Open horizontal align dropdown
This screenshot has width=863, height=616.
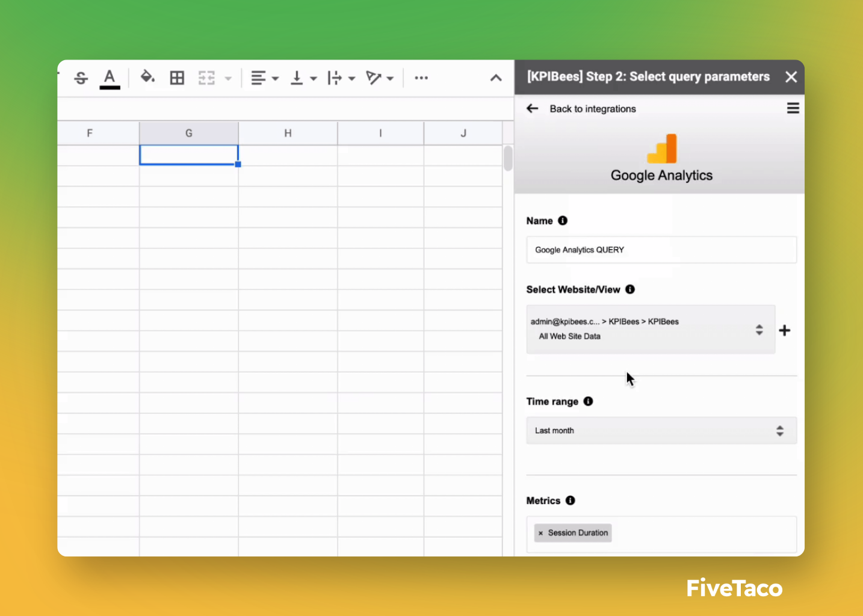tap(265, 78)
